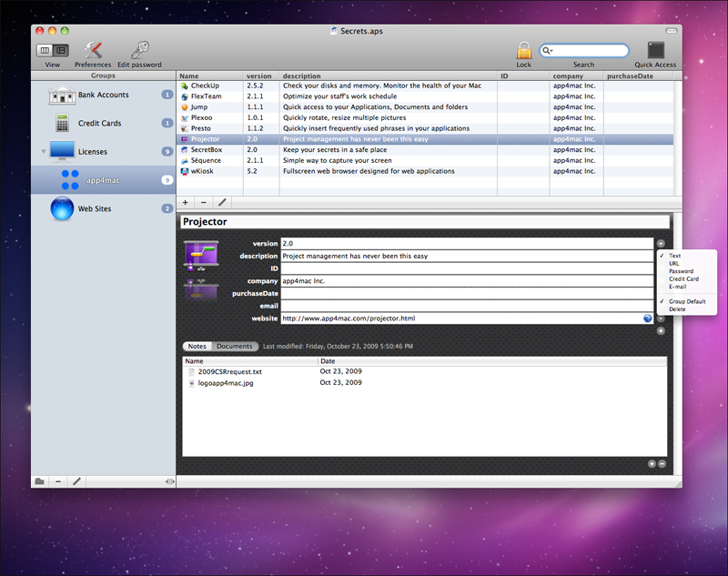
Task: Select the FlexTeam entry icon
Action: point(185,96)
